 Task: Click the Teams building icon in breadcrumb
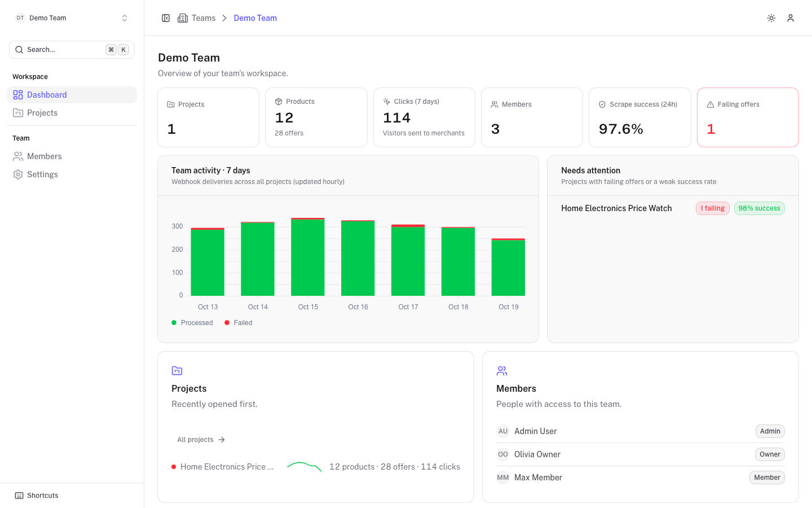coord(183,18)
